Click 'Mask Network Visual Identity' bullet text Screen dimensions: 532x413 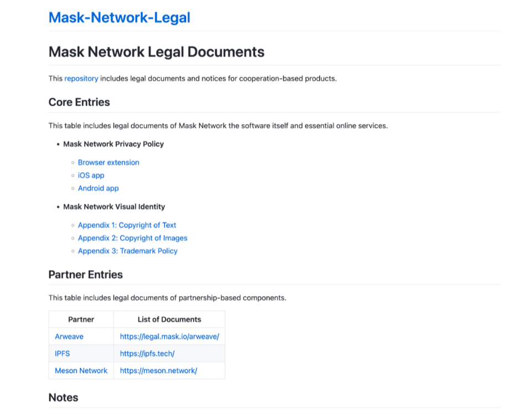point(114,207)
